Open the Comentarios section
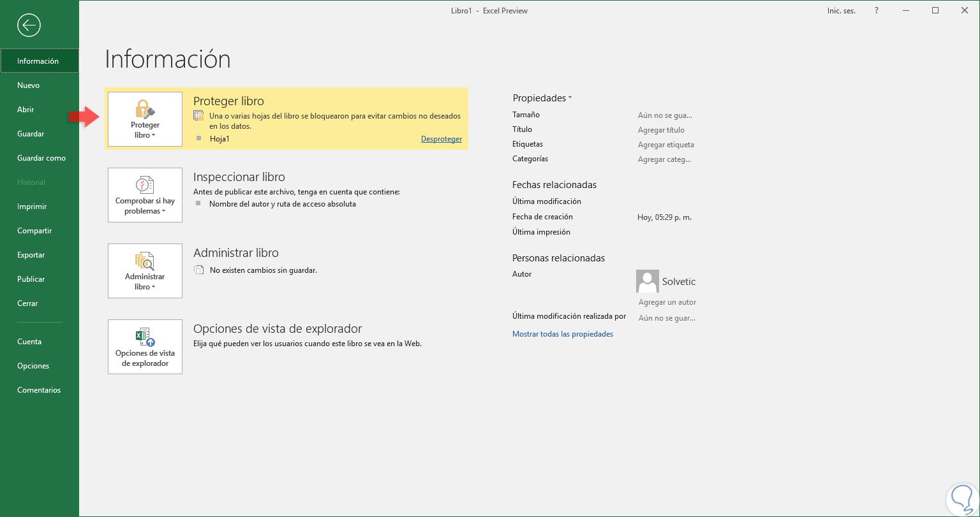Viewport: 980px width, 517px height. click(x=40, y=390)
